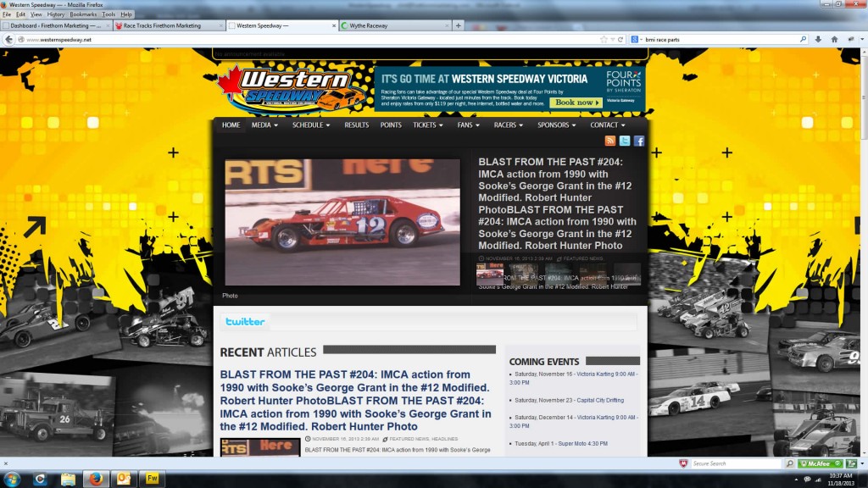868x488 pixels.
Task: Click the Book now button in the banner
Action: (x=576, y=103)
